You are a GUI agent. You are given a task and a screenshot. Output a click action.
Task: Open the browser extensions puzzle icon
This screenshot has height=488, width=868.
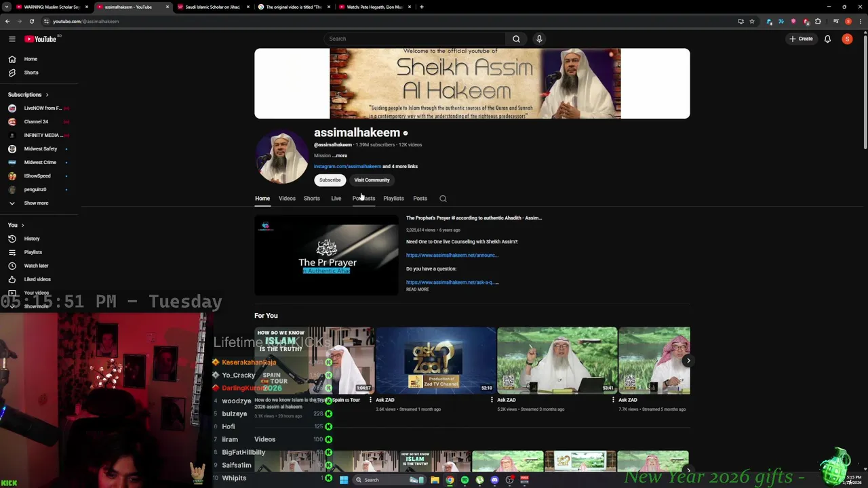tap(818, 21)
